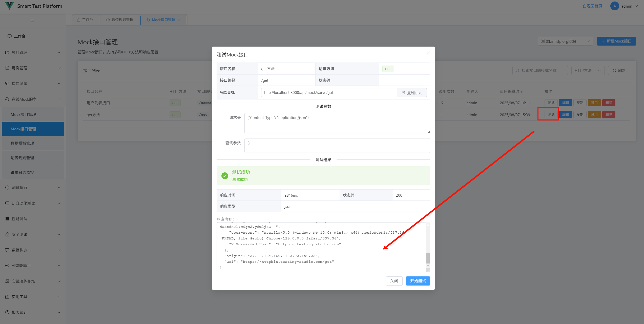The image size is (644, 324).
Task: Click the 关闭 button in dialog
Action: 394,281
